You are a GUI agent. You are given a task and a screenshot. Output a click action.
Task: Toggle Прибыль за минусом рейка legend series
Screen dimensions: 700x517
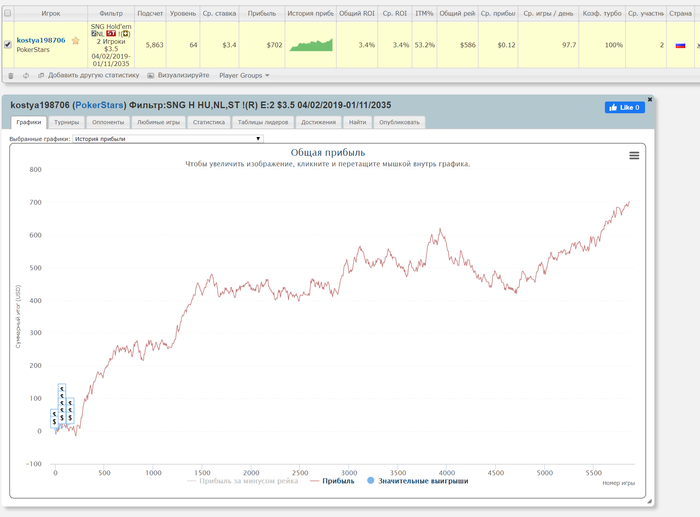pyautogui.click(x=242, y=481)
